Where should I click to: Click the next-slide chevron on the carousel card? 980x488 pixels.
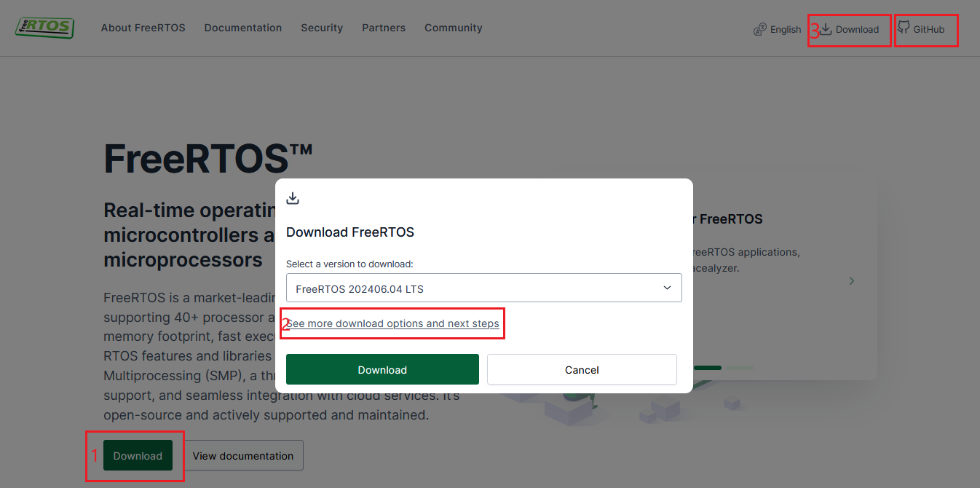pos(852,280)
